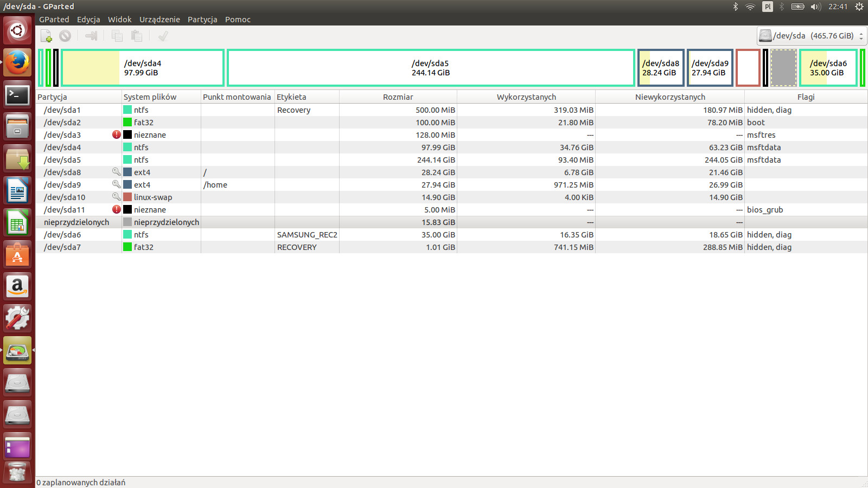Viewport: 868px width, 488px height.
Task: Open System Settings wrench-and-gear dock icon
Action: pyautogui.click(x=17, y=318)
